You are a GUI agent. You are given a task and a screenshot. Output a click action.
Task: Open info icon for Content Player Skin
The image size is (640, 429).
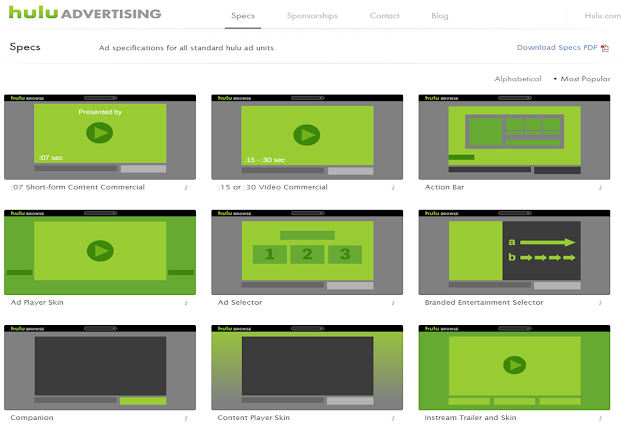click(x=393, y=418)
